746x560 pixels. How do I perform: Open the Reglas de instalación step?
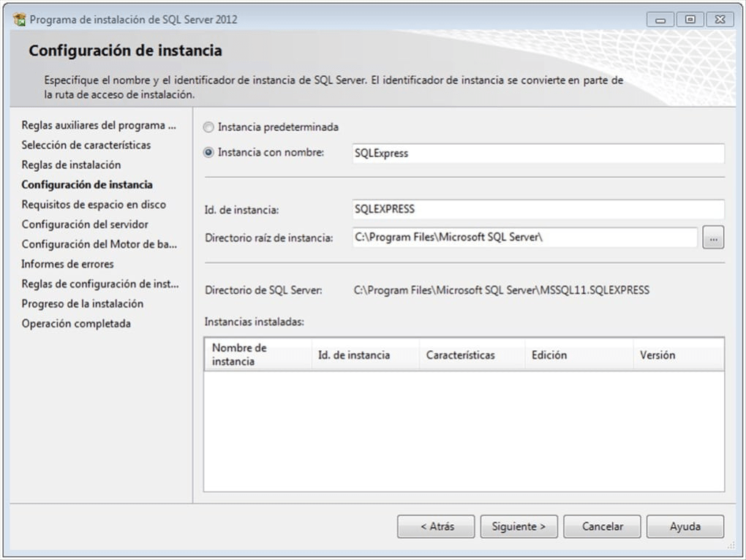pyautogui.click(x=71, y=165)
